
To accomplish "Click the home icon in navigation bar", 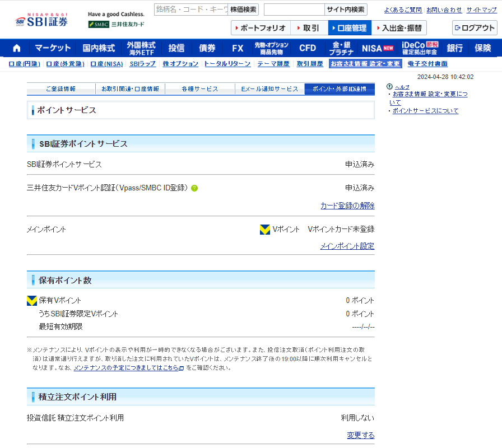I will 16,48.
